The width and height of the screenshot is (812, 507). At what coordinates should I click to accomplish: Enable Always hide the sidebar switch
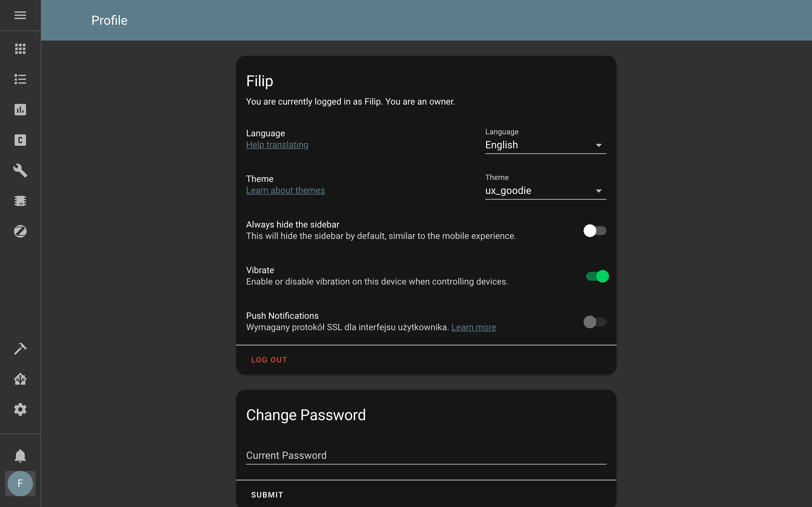[595, 231]
